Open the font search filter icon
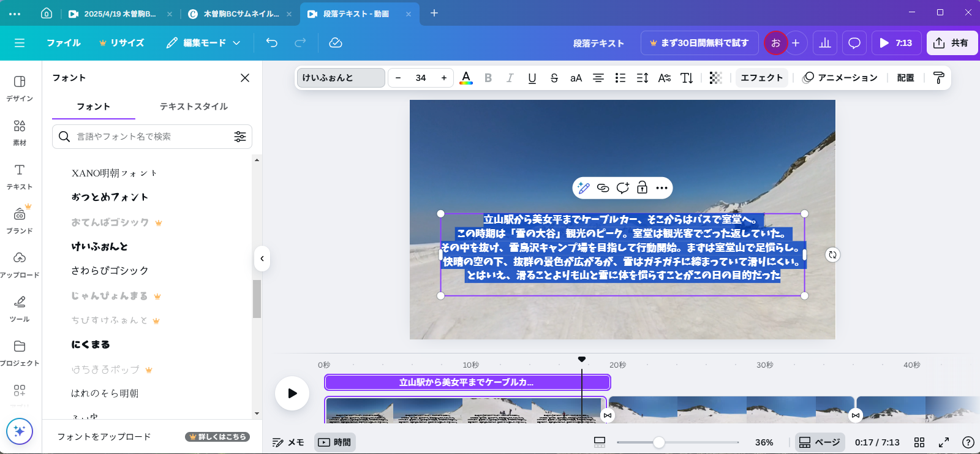The width and height of the screenshot is (980, 454). (x=239, y=137)
